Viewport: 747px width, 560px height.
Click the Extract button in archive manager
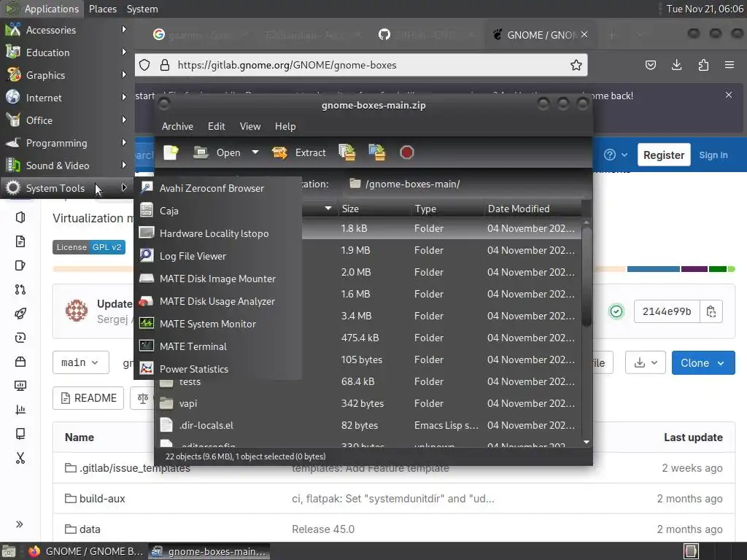click(x=298, y=152)
